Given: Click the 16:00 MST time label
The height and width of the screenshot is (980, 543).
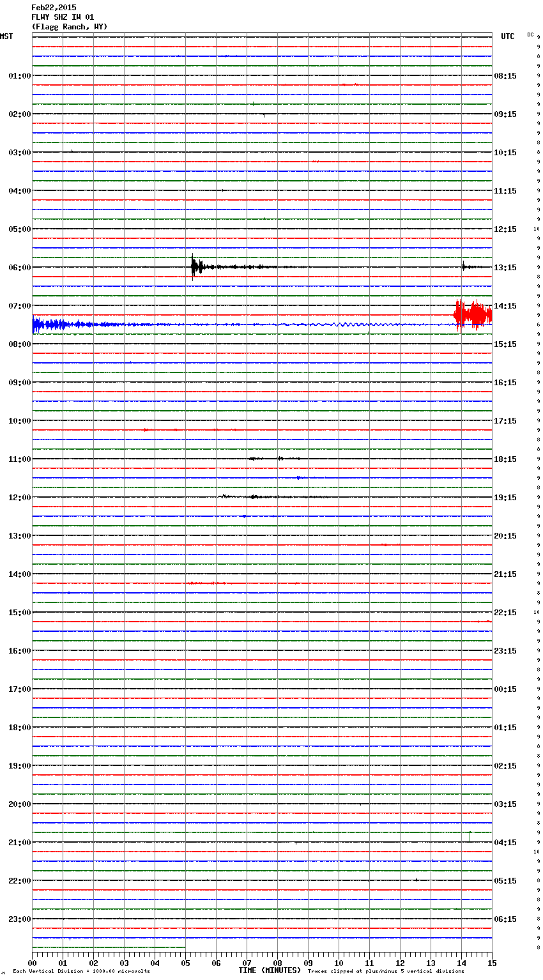Looking at the screenshot, I should pyautogui.click(x=20, y=651).
